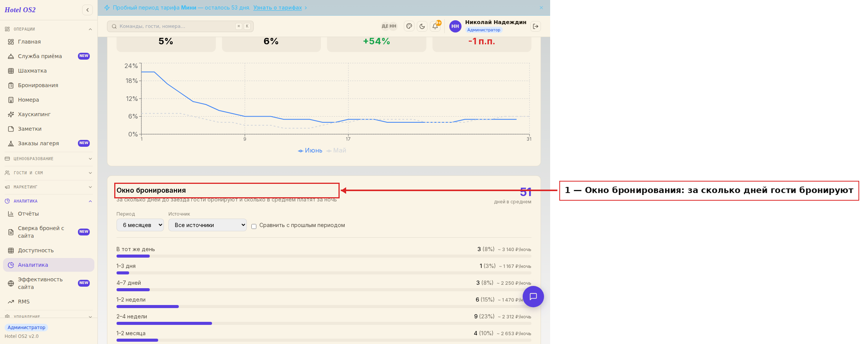868x344 pixels.
Task: Open the chat bubble floating button
Action: 533,297
